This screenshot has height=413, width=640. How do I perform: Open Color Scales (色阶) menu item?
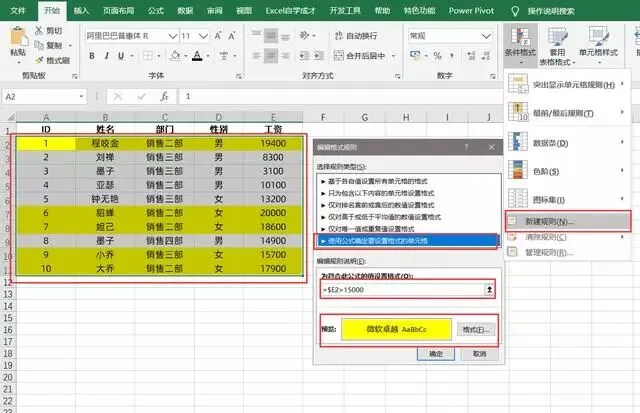568,171
